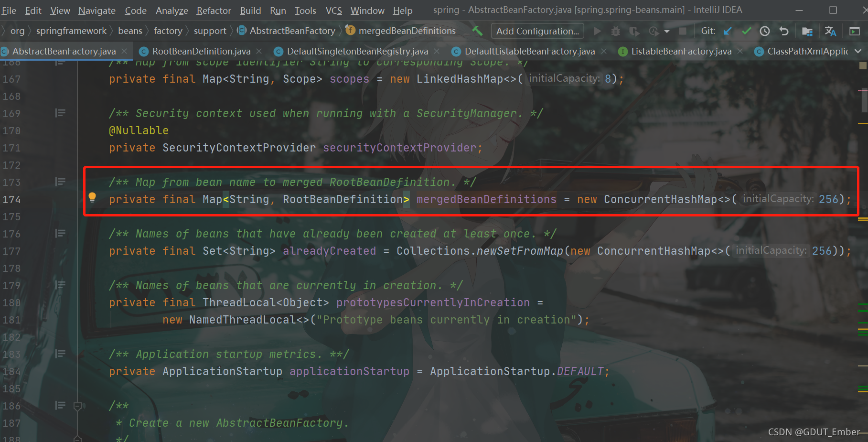Click the mergedBeanDefinitions breadcrumb
Image resolution: width=868 pixels, height=442 pixels.
(x=407, y=31)
